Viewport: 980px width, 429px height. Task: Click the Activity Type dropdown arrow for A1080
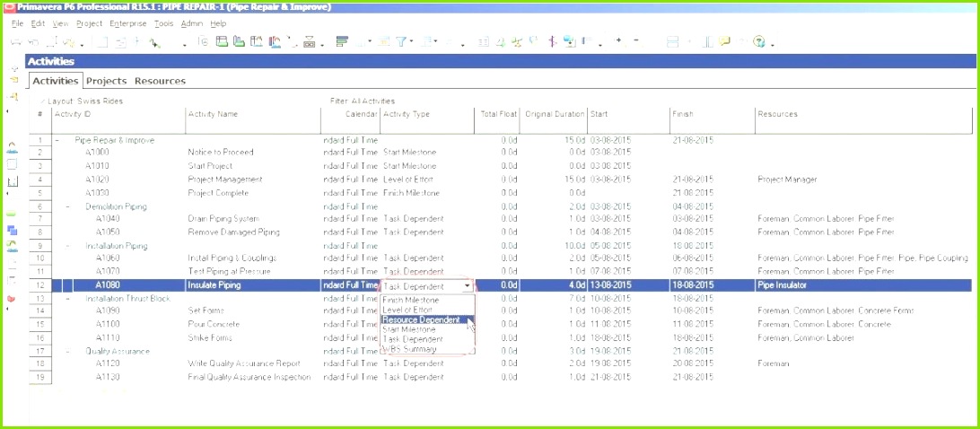[467, 285]
